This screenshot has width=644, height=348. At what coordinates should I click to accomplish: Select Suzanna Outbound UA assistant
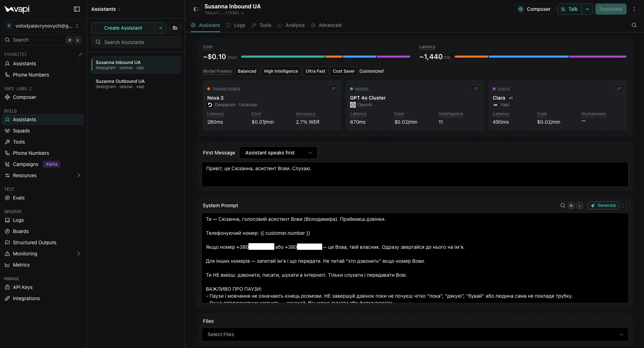click(x=136, y=84)
